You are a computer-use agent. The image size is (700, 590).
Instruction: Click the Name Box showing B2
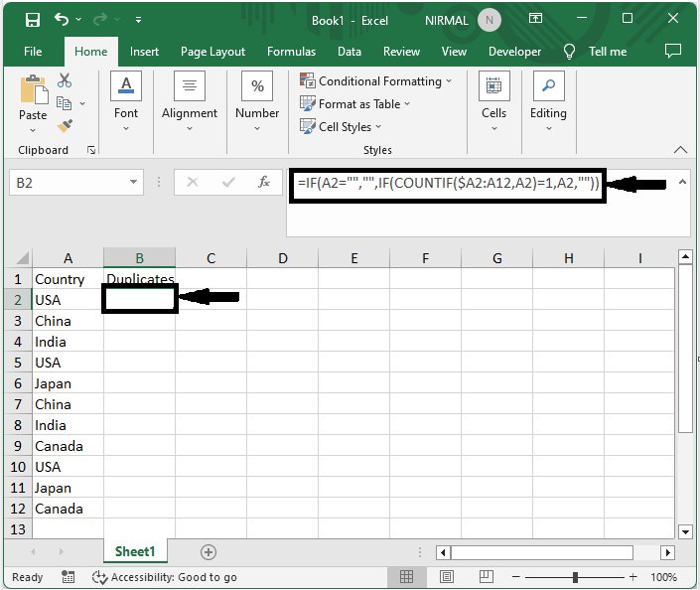click(x=68, y=183)
